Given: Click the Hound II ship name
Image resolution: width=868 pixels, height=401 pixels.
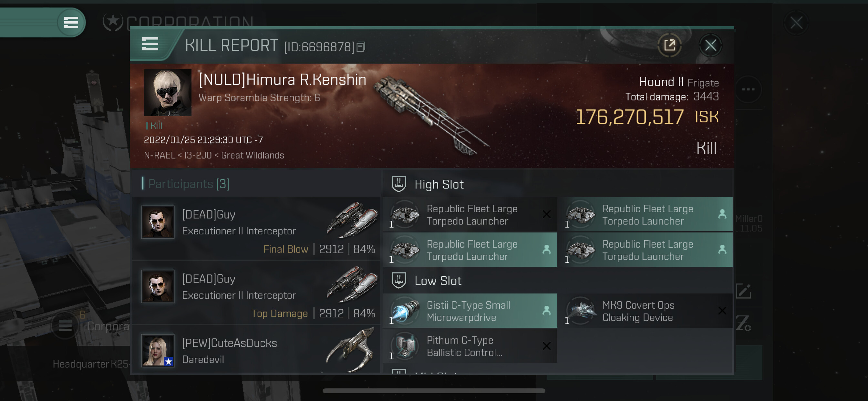Looking at the screenshot, I should (661, 82).
